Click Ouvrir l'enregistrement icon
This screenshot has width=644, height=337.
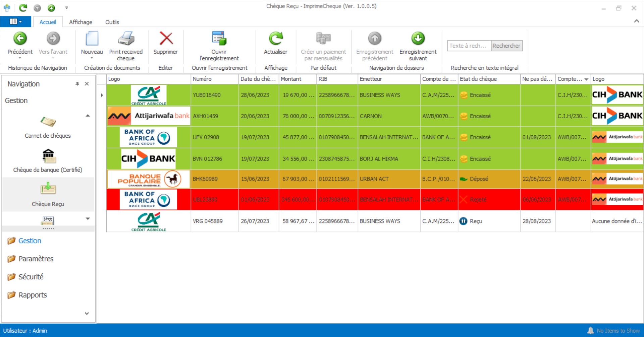pyautogui.click(x=219, y=39)
